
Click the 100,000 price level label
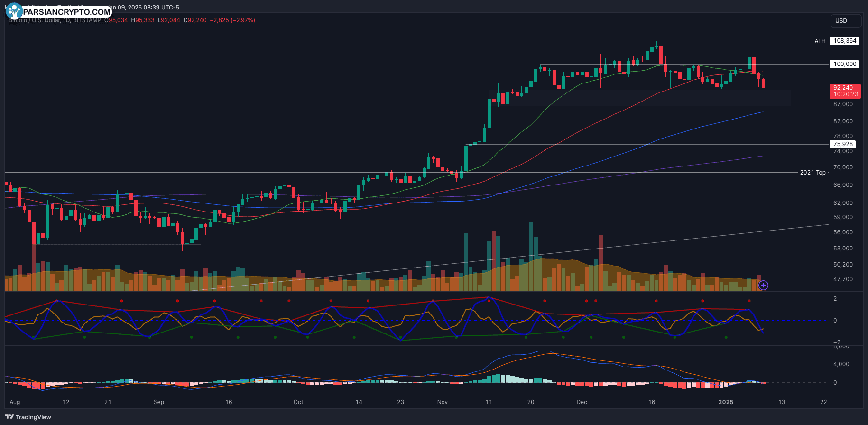pos(845,64)
